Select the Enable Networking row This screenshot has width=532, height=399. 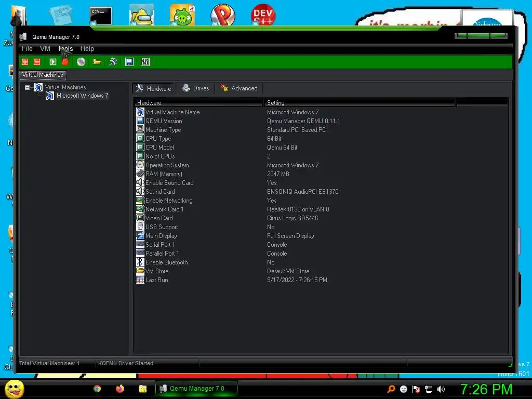tap(321, 200)
